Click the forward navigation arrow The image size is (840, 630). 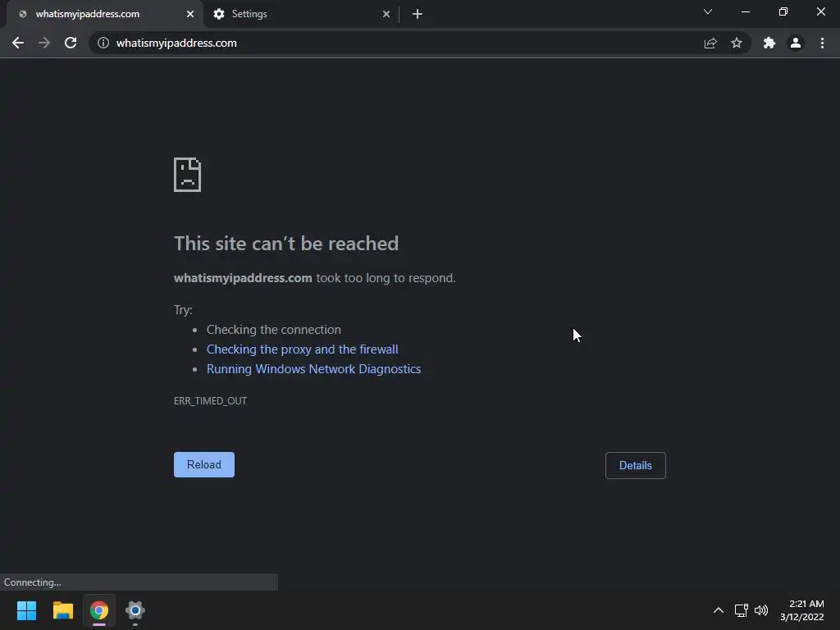click(44, 43)
